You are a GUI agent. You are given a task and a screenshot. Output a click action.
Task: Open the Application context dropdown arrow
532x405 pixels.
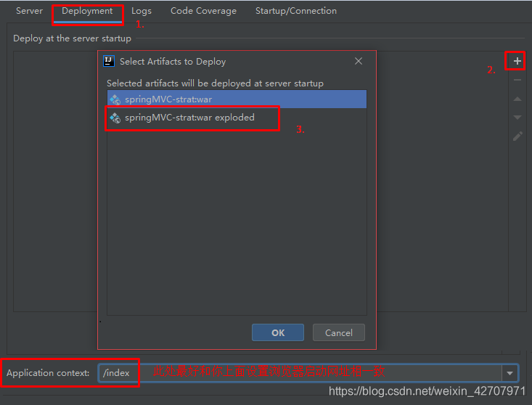pyautogui.click(x=510, y=373)
